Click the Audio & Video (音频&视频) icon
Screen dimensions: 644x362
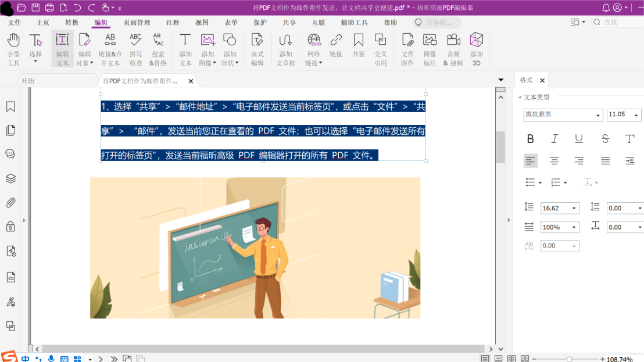[x=453, y=49]
